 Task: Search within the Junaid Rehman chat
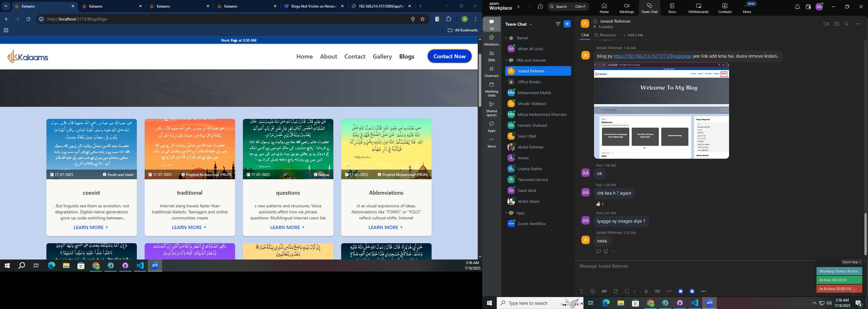(x=847, y=24)
